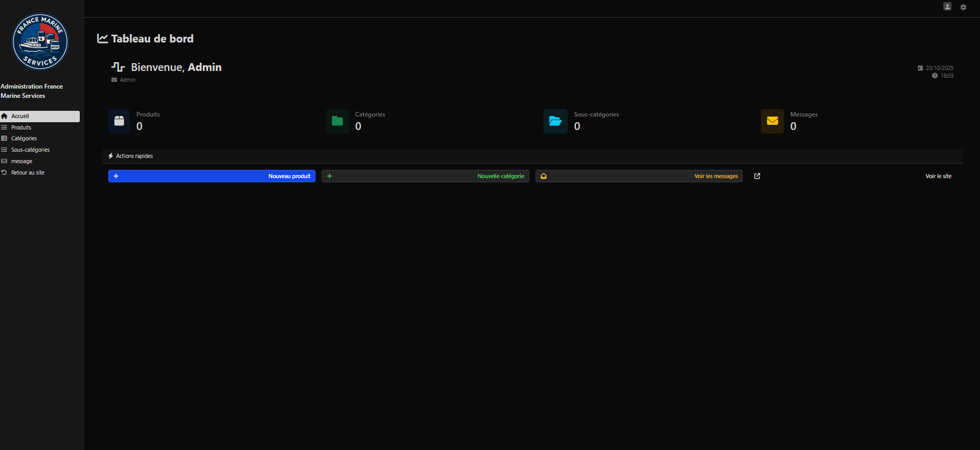The image size is (980, 450).
Task: Open Sous-catégories in the sidebar
Action: [x=31, y=150]
